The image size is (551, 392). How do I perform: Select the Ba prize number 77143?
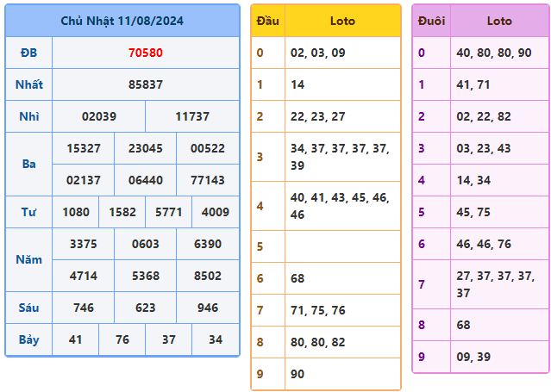pos(208,180)
